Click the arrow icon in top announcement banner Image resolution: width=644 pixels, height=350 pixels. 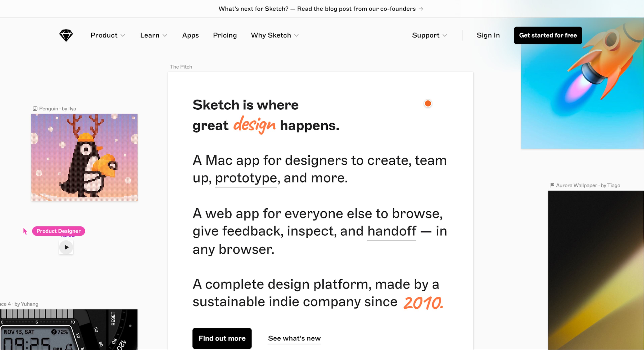tap(421, 9)
